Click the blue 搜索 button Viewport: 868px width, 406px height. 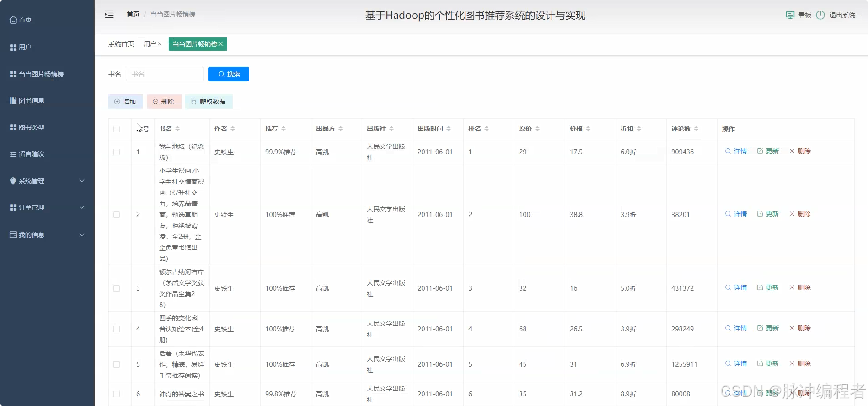point(229,74)
